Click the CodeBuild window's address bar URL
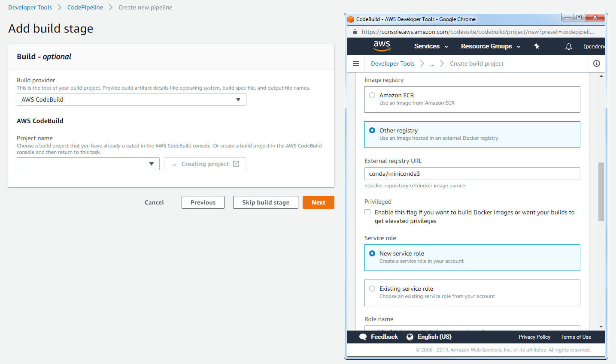 (x=478, y=32)
